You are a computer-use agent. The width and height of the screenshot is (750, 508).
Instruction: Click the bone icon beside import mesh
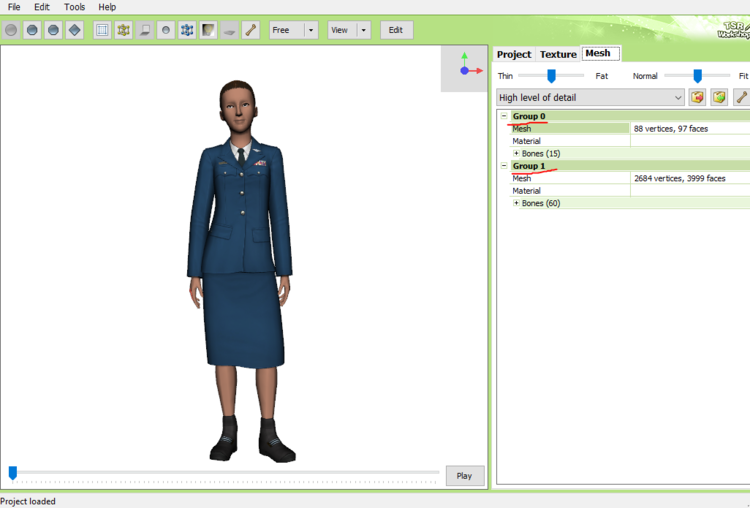point(741,97)
